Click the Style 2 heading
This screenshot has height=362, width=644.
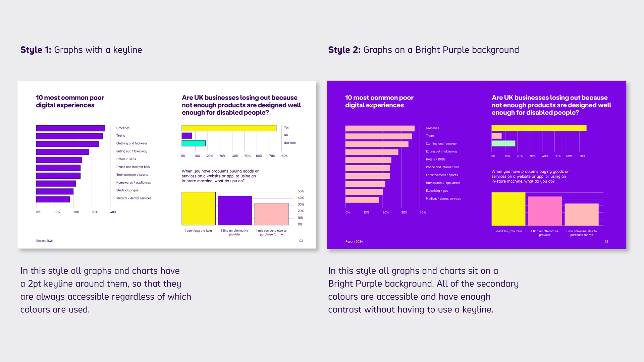(343, 50)
